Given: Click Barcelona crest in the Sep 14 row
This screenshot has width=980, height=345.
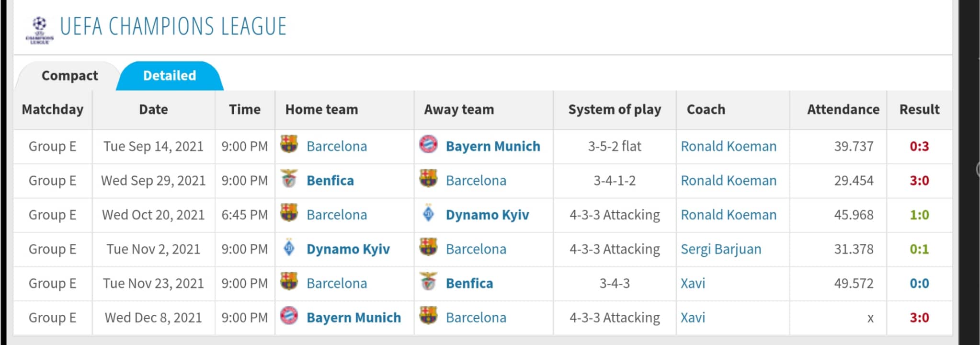Looking at the screenshot, I should click(x=289, y=144).
